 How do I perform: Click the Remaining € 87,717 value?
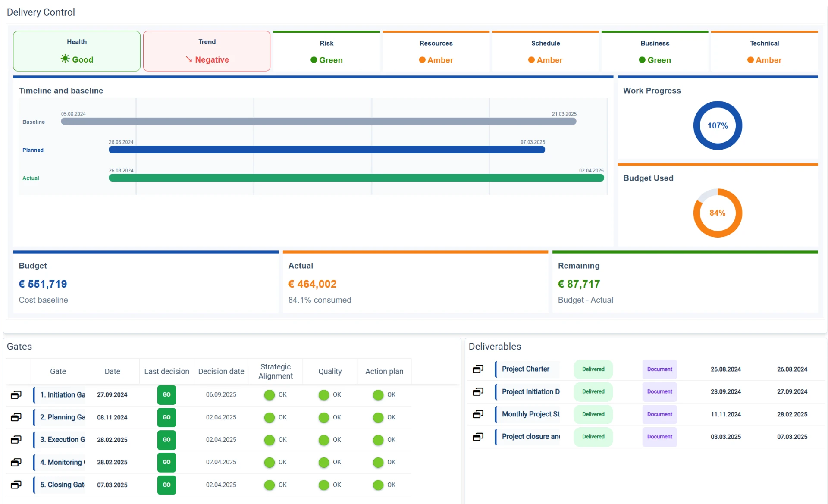[579, 284]
